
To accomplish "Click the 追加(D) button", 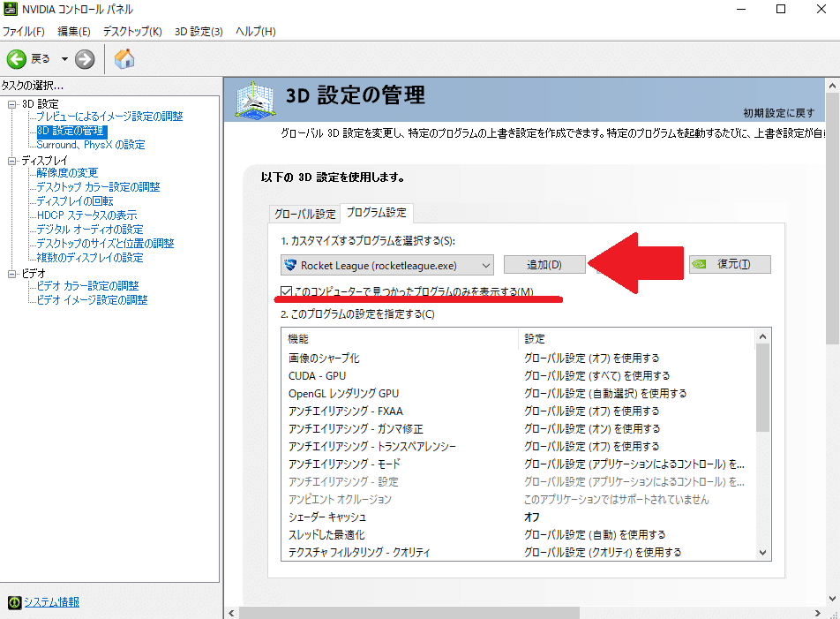I will click(544, 265).
